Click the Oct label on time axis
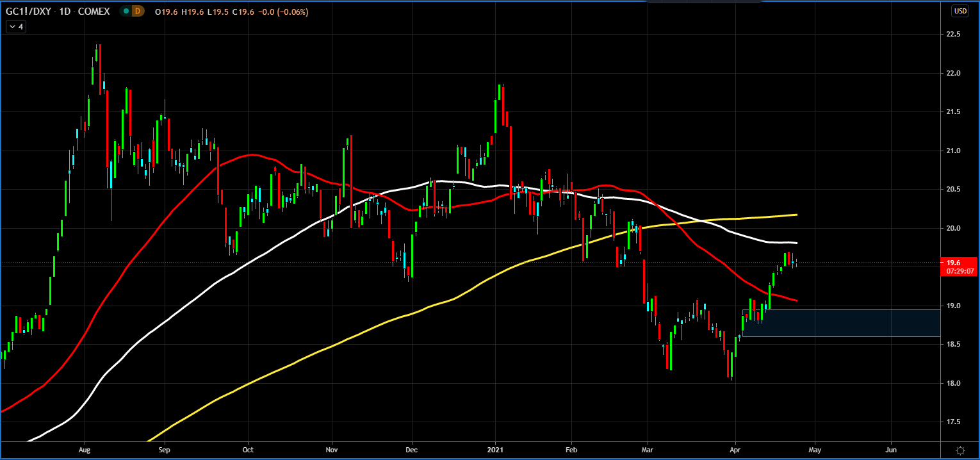Image resolution: width=980 pixels, height=460 pixels. coord(248,450)
